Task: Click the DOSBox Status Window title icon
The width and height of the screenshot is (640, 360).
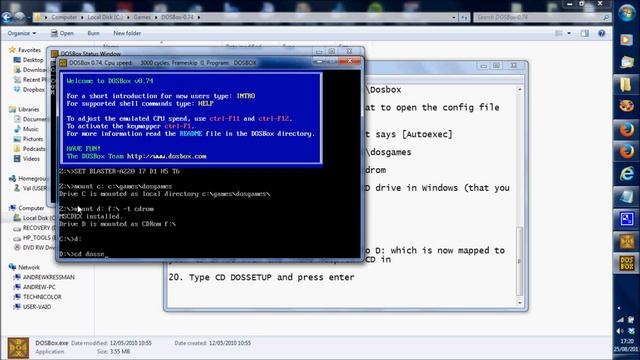Action: (54, 53)
